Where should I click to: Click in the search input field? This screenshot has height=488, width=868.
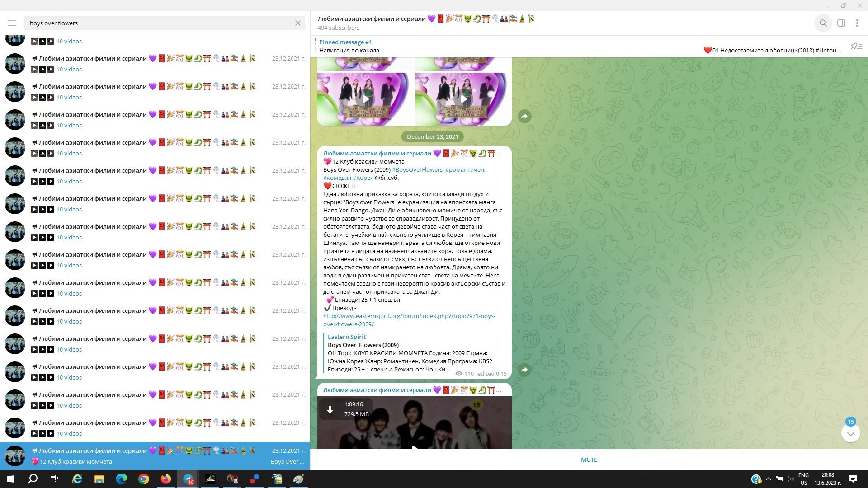[x=158, y=23]
